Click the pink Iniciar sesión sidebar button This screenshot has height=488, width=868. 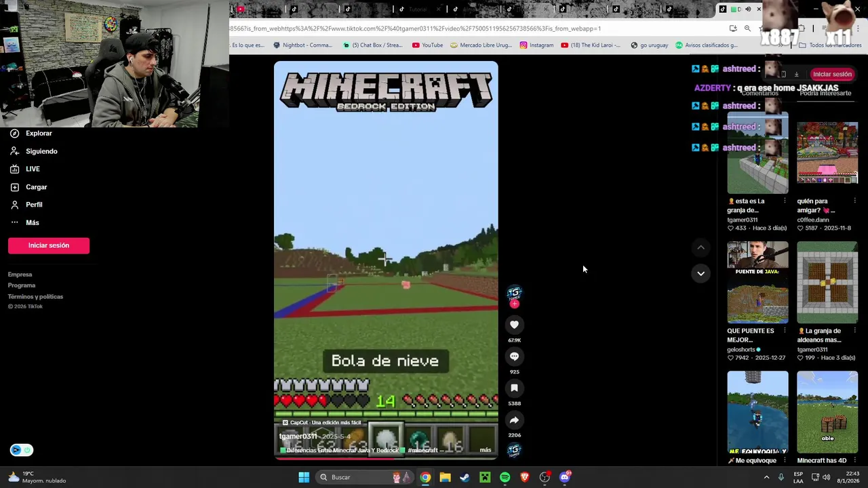click(x=49, y=245)
